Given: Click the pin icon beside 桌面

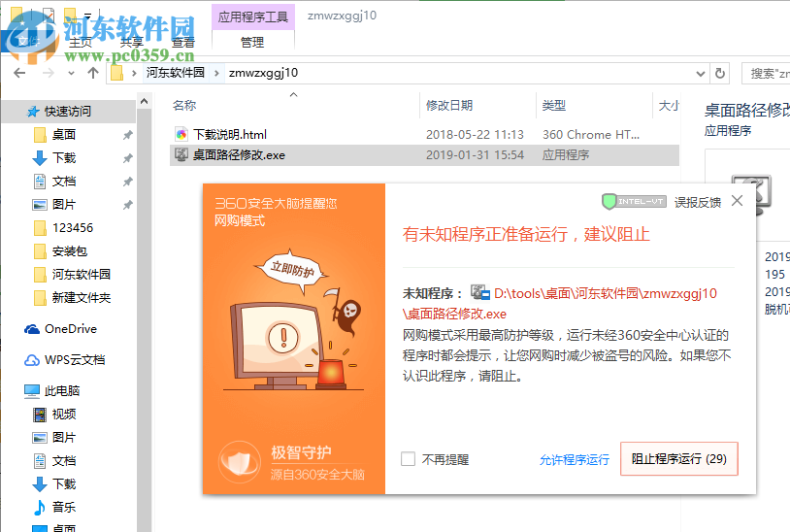Looking at the screenshot, I should coord(127,135).
